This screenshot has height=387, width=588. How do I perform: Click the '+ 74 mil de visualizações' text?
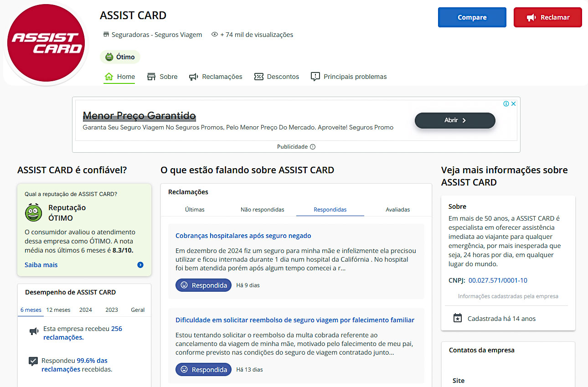coord(257,35)
